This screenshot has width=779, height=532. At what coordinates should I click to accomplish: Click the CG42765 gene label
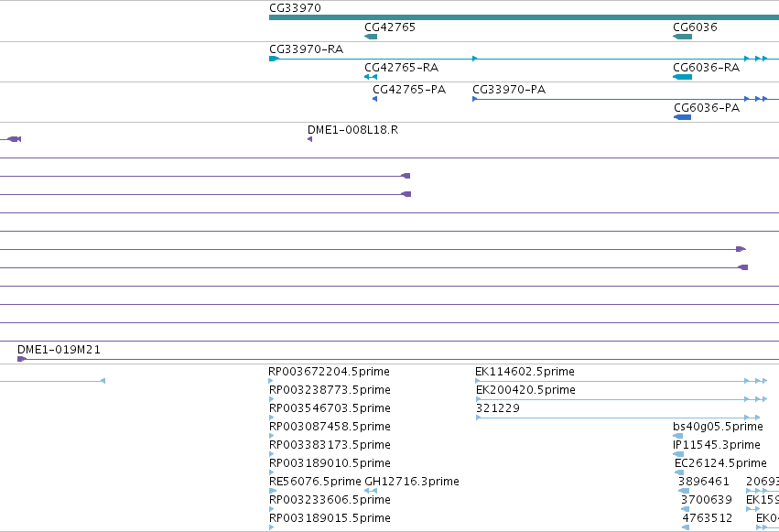pyautogui.click(x=390, y=27)
